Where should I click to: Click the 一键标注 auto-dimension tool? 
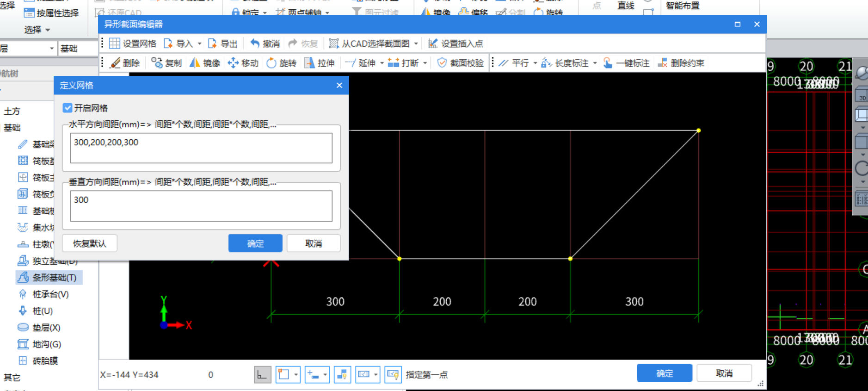(x=627, y=63)
